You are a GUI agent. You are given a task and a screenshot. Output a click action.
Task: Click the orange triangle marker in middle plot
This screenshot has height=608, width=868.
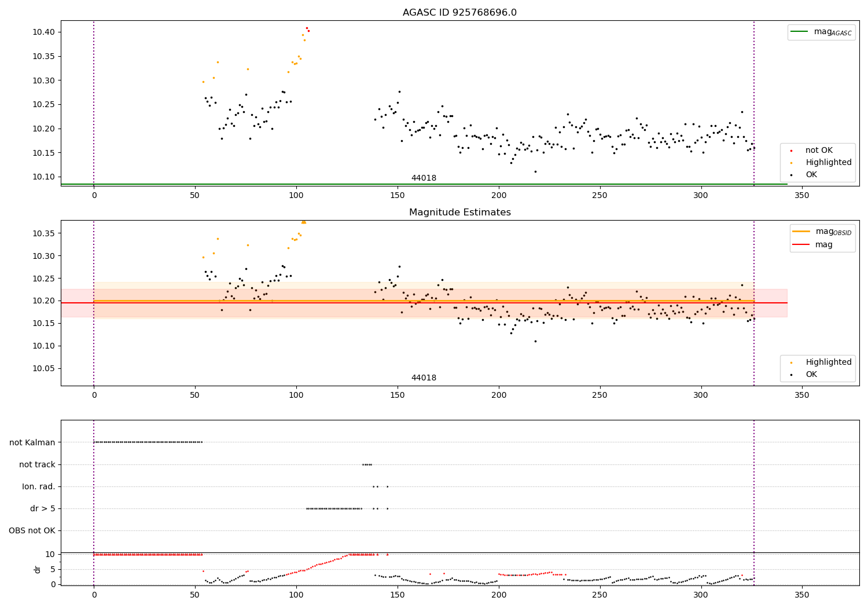(x=303, y=222)
